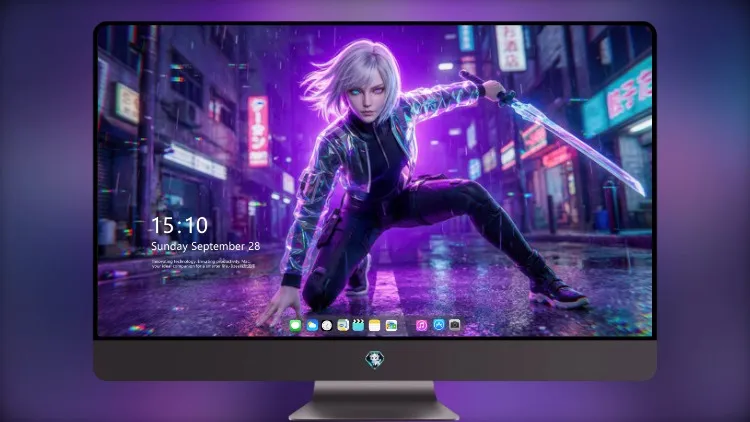
Task: Open the pink Music app in dock
Action: point(421,325)
